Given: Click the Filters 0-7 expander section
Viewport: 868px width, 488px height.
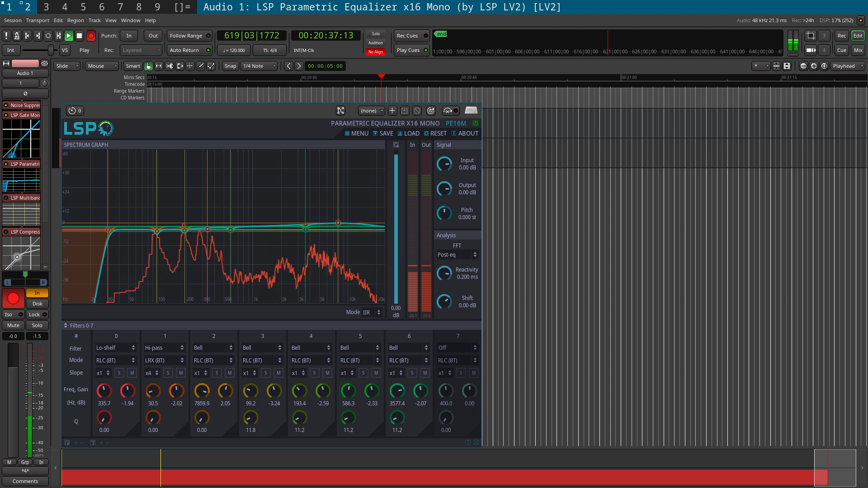Looking at the screenshot, I should pyautogui.click(x=65, y=325).
